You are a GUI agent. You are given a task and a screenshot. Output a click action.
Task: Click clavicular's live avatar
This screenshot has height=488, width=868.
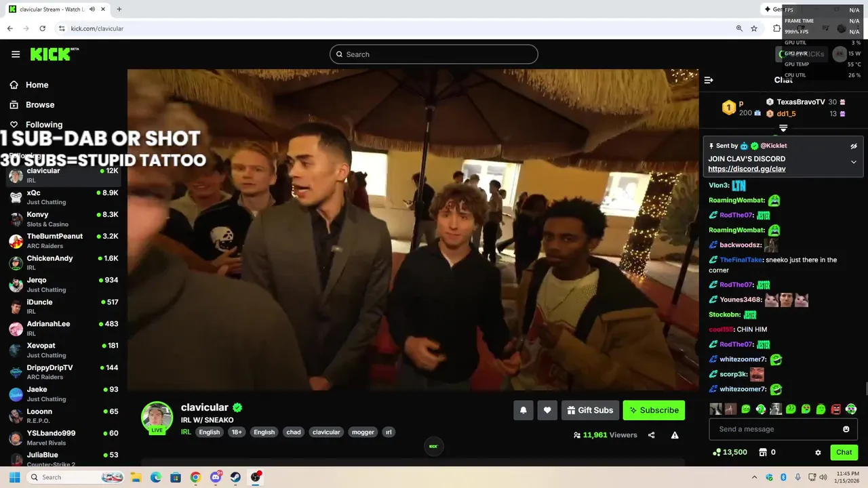157,418
